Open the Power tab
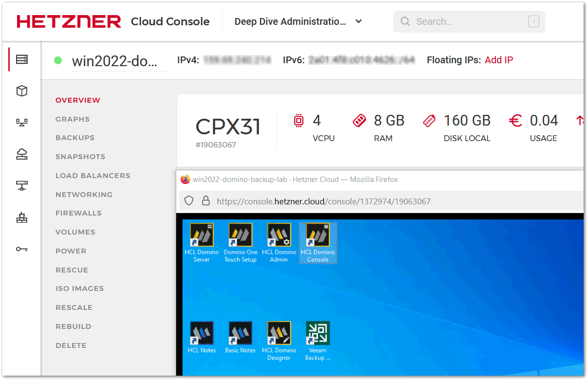The height and width of the screenshot is (380, 588). pos(71,251)
